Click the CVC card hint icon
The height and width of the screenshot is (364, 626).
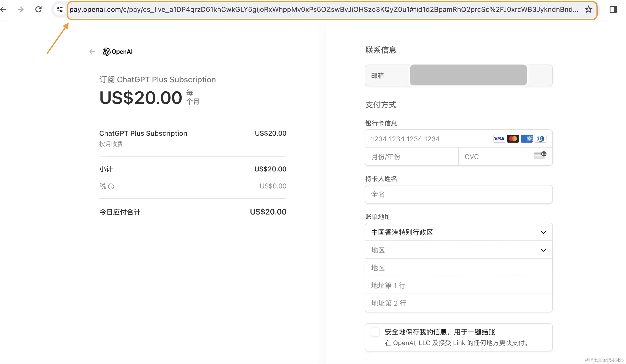coord(540,156)
